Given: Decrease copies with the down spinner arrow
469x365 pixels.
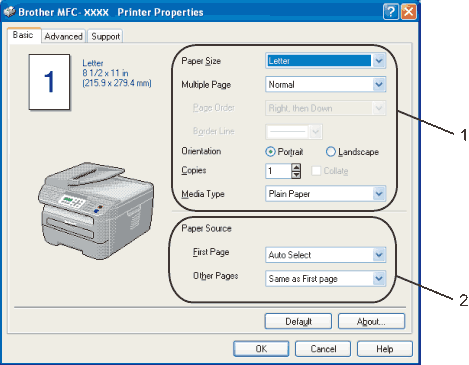Looking at the screenshot, I should pos(296,175).
